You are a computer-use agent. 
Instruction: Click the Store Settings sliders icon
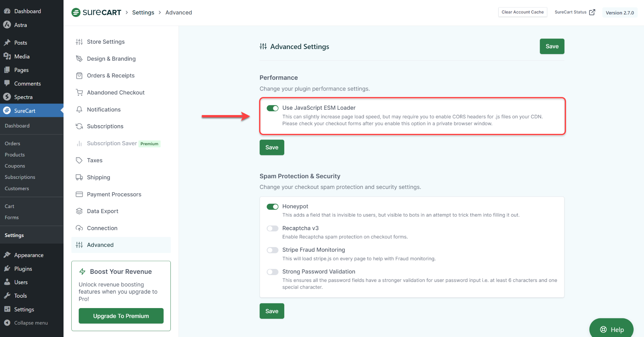tap(79, 42)
